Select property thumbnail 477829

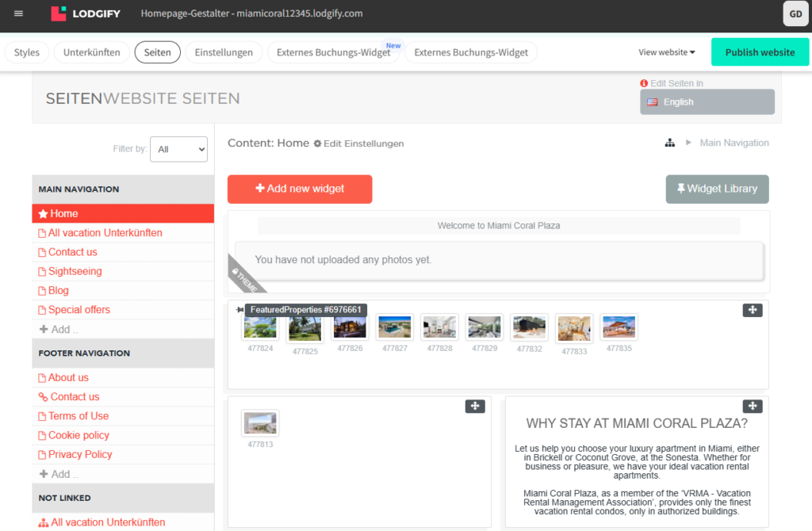point(485,327)
